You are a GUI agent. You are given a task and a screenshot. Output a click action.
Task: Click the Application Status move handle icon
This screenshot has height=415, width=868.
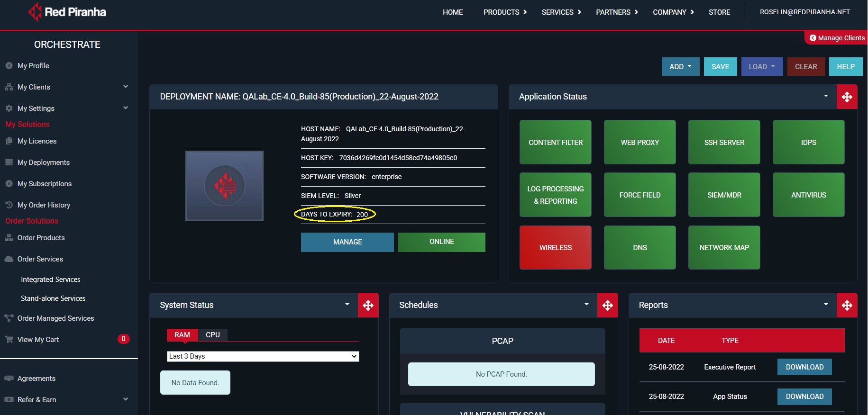point(847,97)
